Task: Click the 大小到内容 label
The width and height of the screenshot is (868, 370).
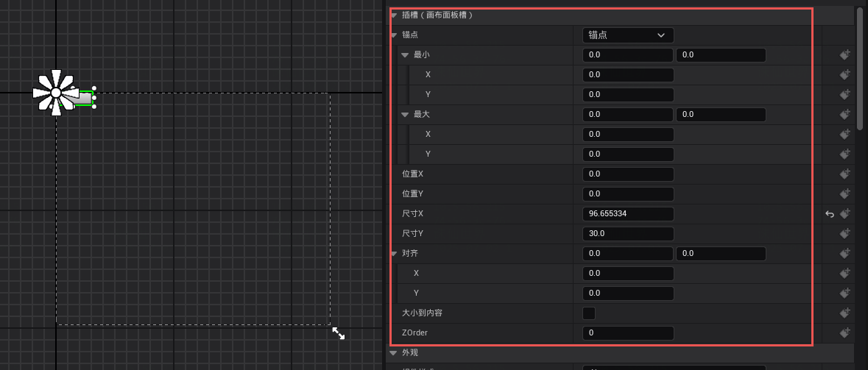Action: coord(422,313)
